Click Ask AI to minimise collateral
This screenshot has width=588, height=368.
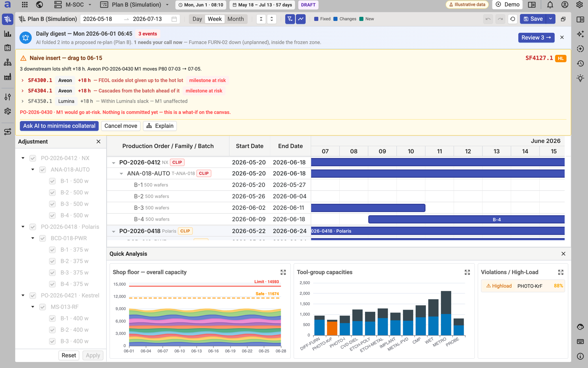click(59, 126)
